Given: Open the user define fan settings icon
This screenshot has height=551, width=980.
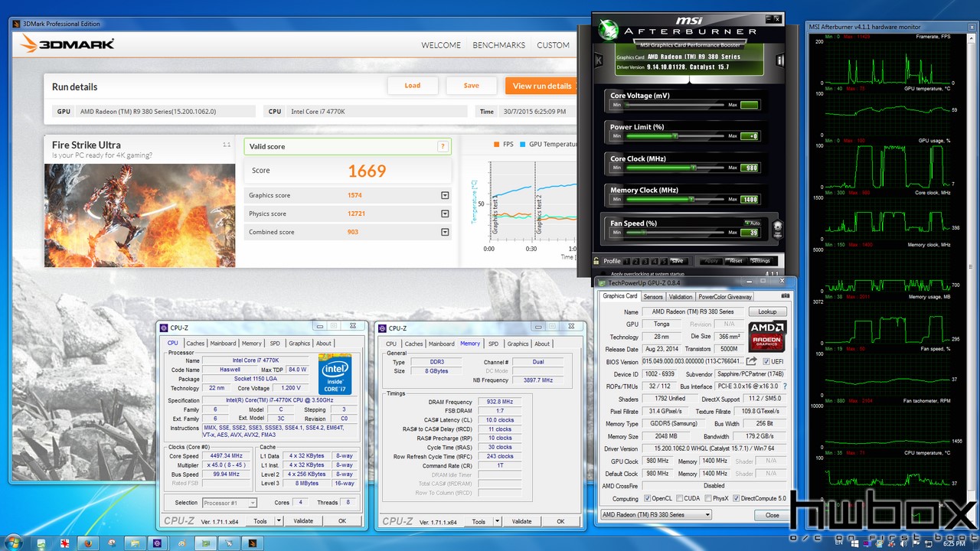Looking at the screenshot, I should point(778,230).
